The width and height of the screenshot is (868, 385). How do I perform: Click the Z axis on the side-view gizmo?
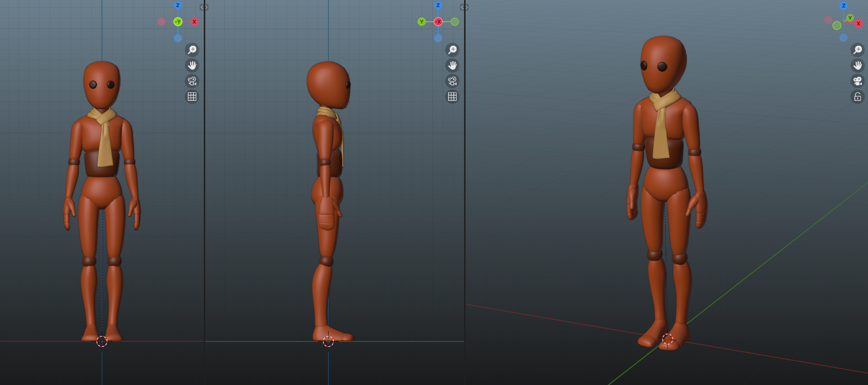[x=438, y=5]
